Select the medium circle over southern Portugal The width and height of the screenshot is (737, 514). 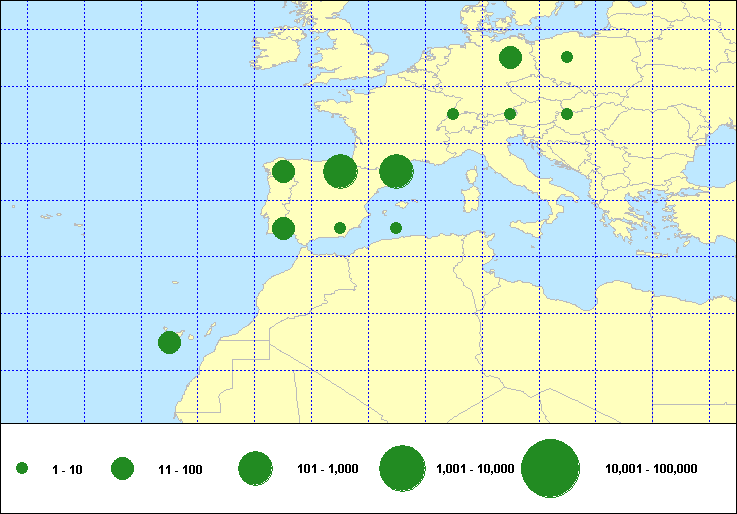283,228
